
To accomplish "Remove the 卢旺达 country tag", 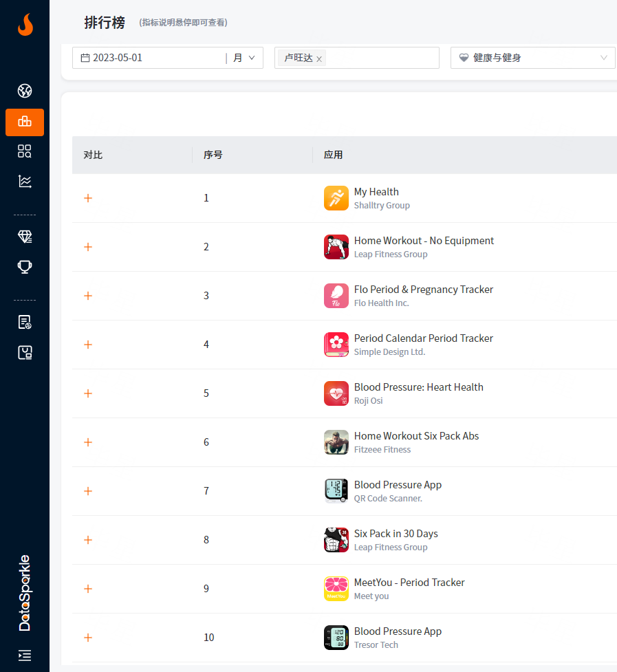I will [x=319, y=59].
